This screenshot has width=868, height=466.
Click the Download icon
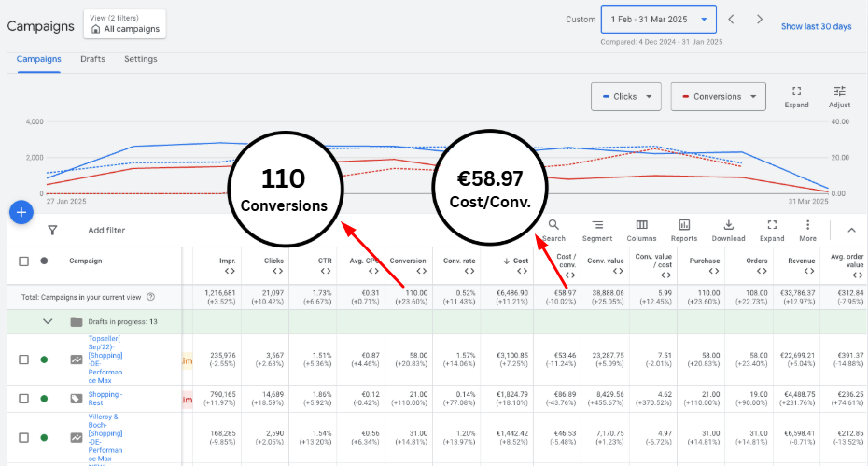729,225
